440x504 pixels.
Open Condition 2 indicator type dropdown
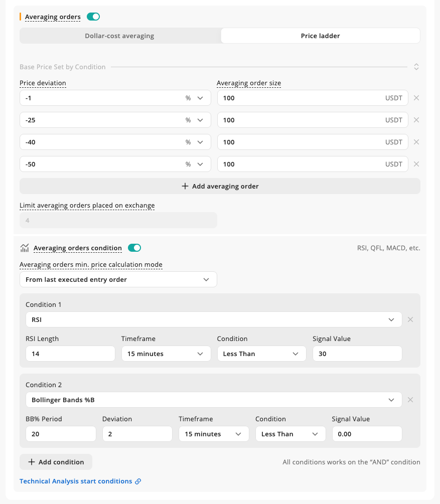[x=214, y=400]
